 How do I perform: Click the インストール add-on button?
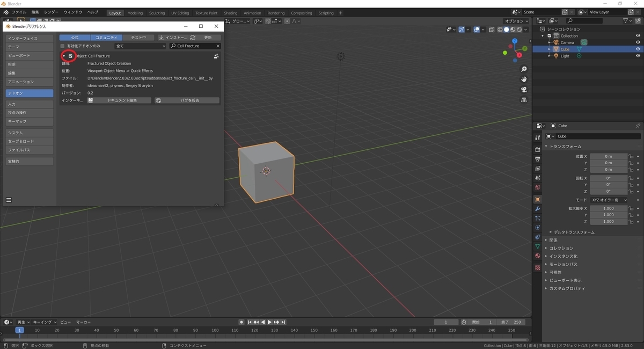[172, 38]
